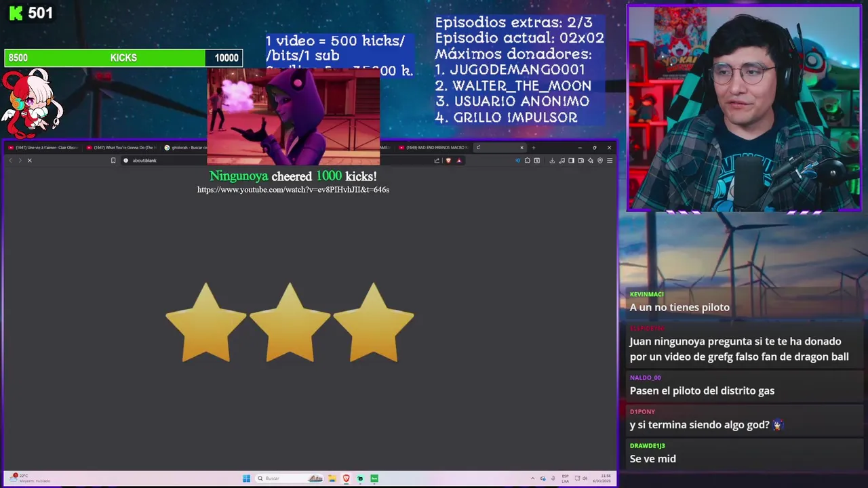Click the green Kick logo icon
The height and width of the screenshot is (488, 868).
[x=16, y=13]
